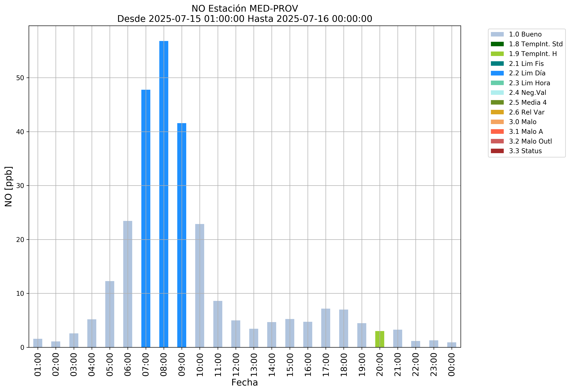The image size is (570, 392).
Task: Click the 05:00 x-axis tick label
Action: [x=110, y=365]
